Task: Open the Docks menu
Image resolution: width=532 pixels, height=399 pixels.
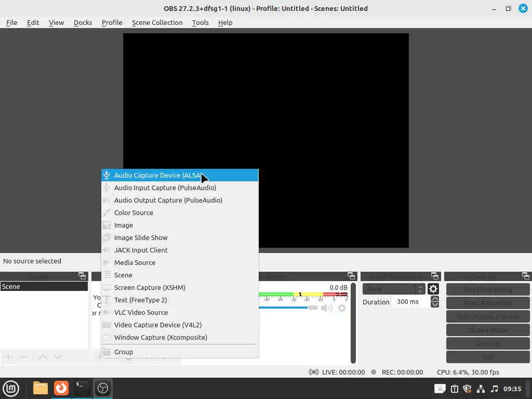Action: (x=83, y=22)
